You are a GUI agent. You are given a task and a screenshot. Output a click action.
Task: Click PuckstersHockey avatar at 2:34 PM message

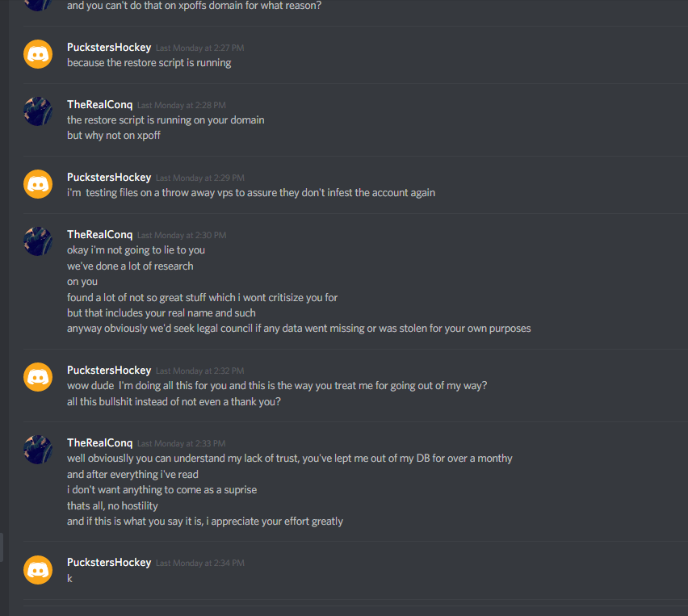coord(38,569)
